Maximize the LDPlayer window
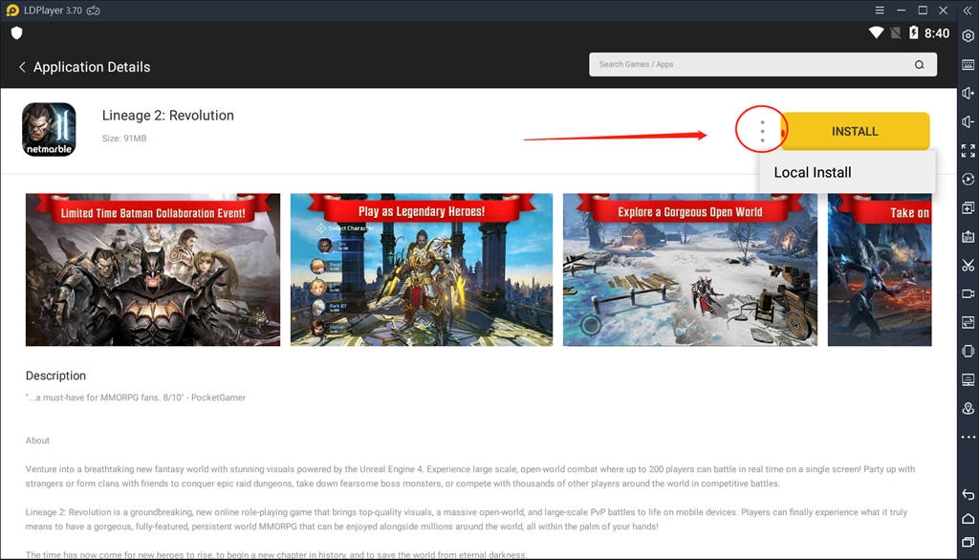Screen dimensions: 979x560 point(923,10)
